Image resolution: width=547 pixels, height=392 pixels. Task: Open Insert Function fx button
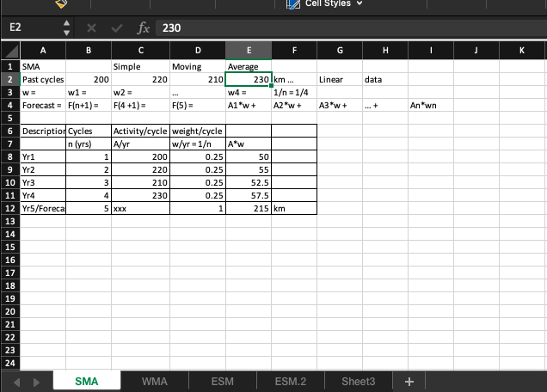[x=144, y=28]
